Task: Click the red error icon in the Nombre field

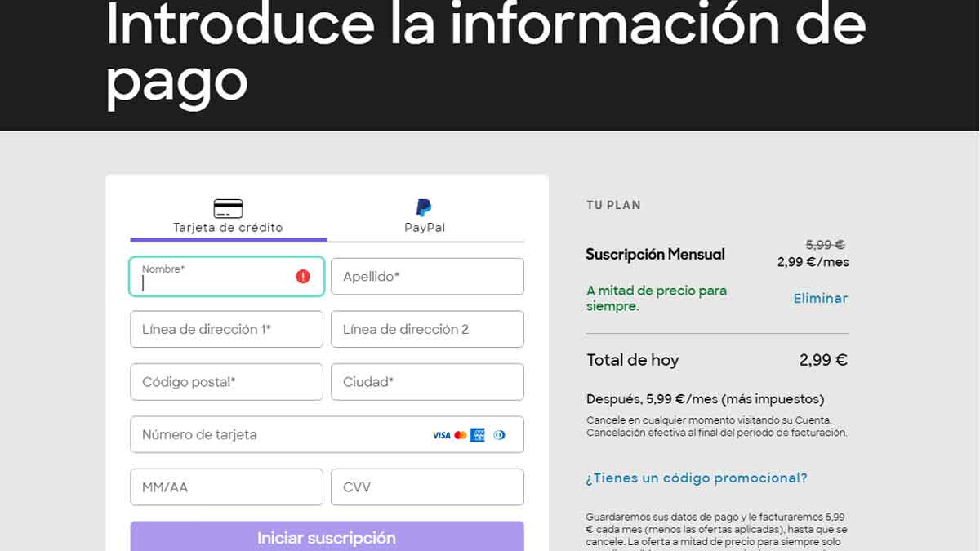Action: tap(301, 276)
